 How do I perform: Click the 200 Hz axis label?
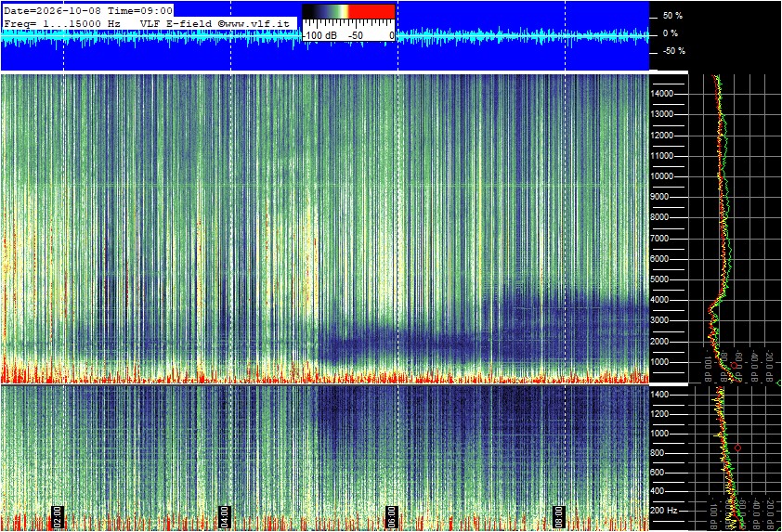point(664,511)
